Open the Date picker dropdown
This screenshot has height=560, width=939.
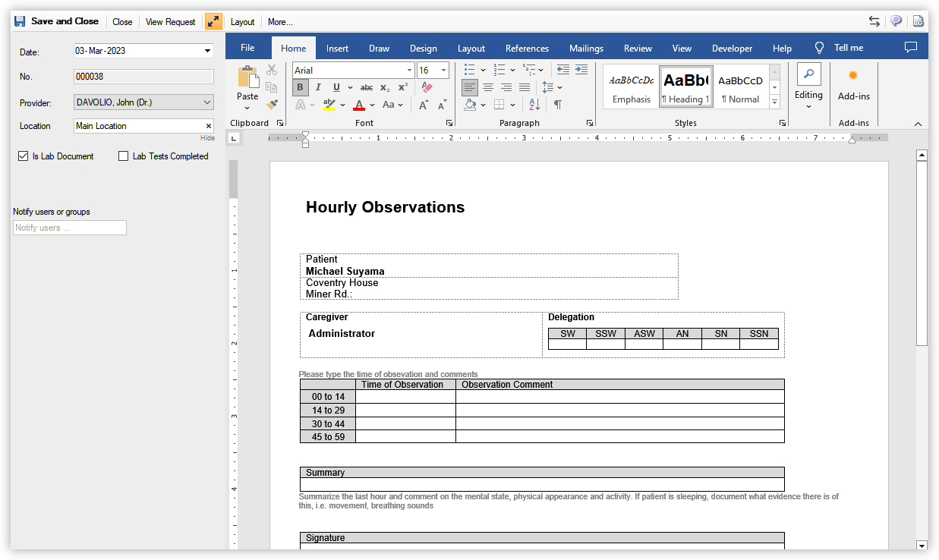point(206,51)
